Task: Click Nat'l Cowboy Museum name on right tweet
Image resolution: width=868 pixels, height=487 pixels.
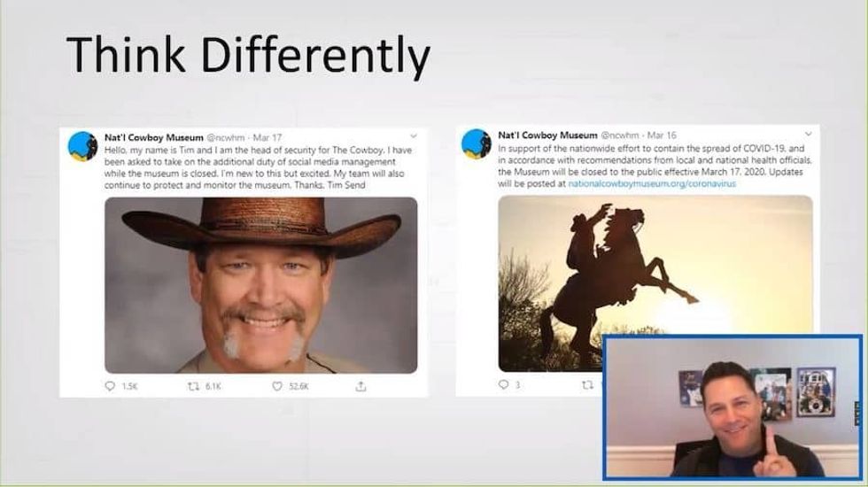Action: point(547,135)
